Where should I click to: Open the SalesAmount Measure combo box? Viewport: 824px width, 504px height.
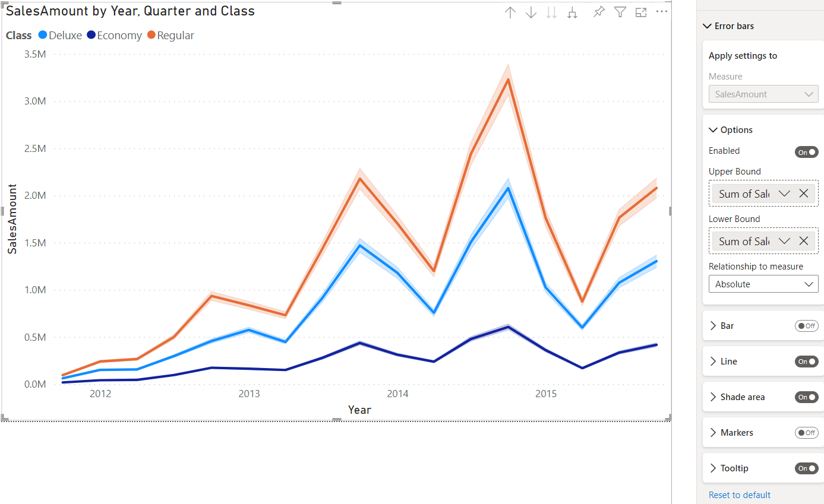point(763,94)
